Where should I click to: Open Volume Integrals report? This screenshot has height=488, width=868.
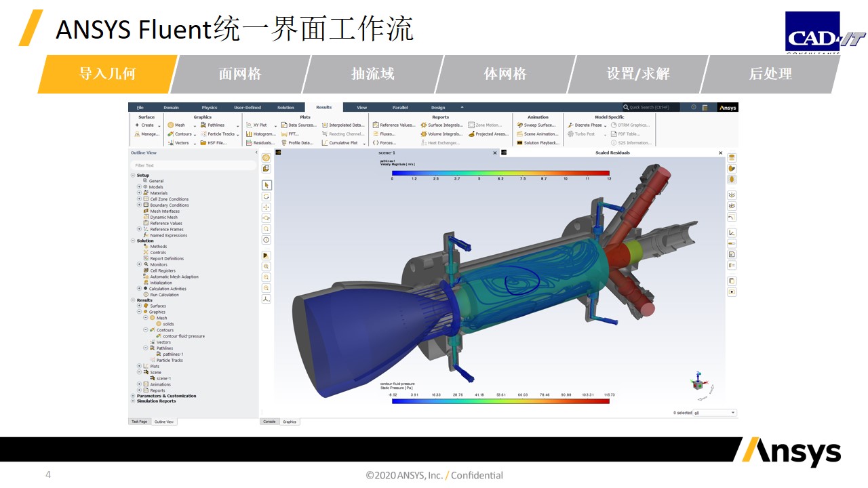click(441, 134)
